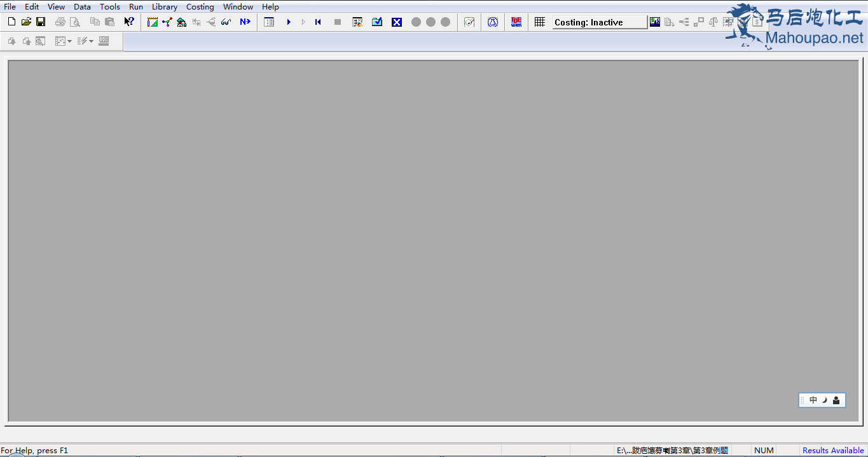This screenshot has width=868, height=457.
Task: Click the magnifier find icon in the second toolbar row
Action: coord(41,41)
